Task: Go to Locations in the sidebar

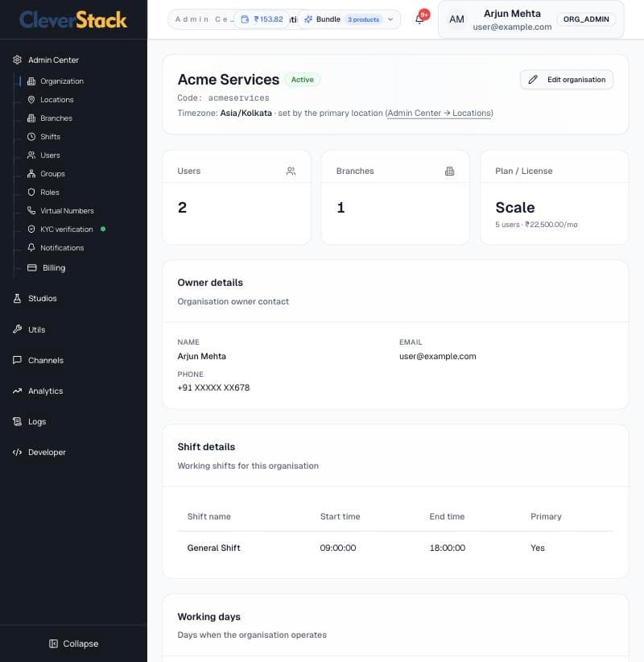Action: (56, 100)
